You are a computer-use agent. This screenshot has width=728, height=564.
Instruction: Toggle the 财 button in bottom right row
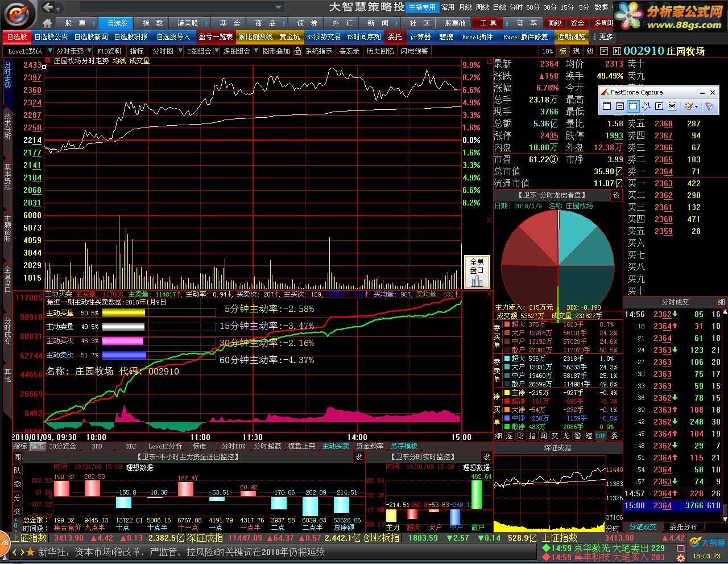click(x=520, y=436)
